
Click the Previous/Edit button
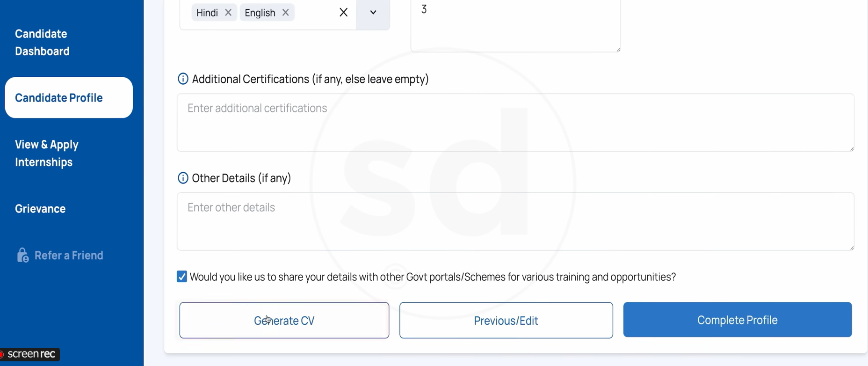click(506, 321)
